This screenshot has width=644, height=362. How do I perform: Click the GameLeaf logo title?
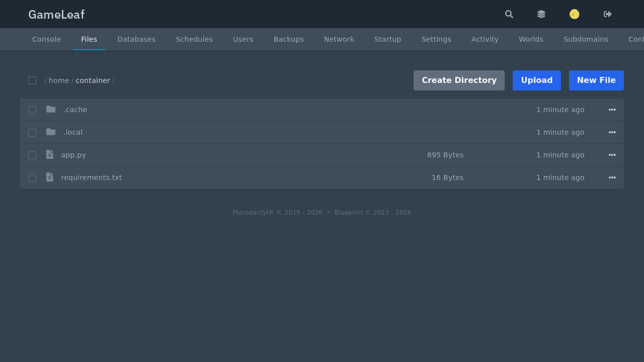click(56, 15)
